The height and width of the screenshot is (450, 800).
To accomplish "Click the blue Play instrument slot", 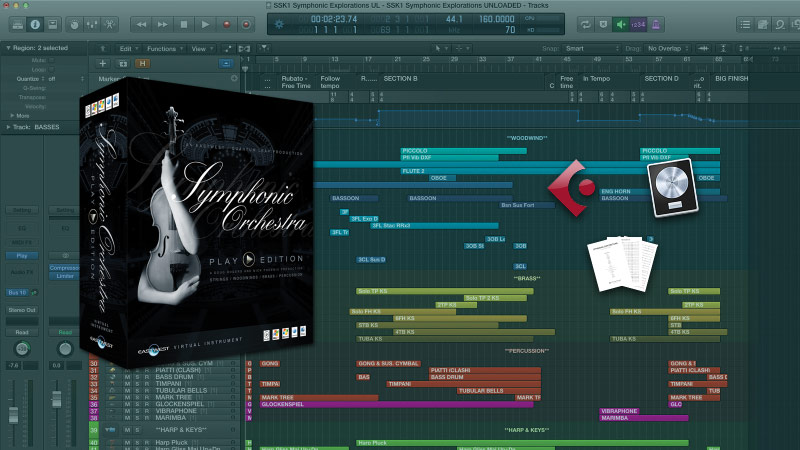I will 22,256.
